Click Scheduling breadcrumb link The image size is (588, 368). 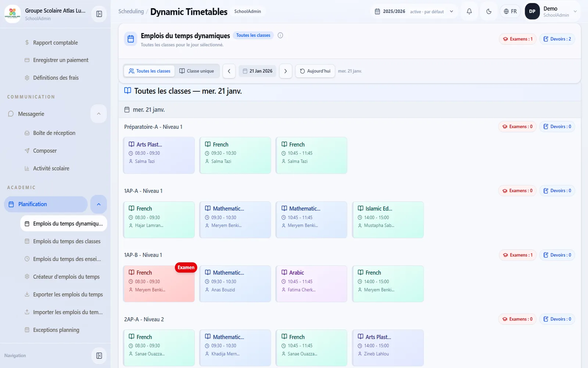click(131, 11)
